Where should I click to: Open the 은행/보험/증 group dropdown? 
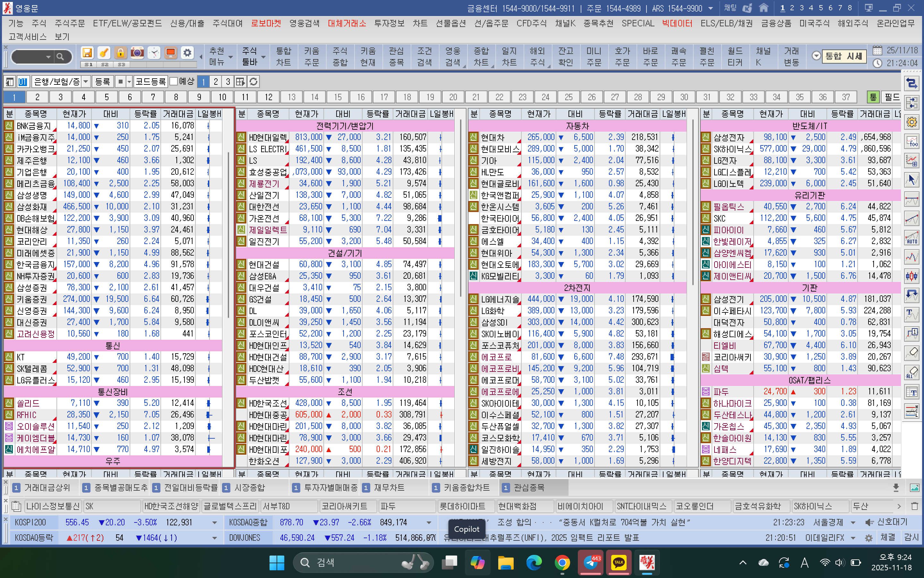pos(86,82)
